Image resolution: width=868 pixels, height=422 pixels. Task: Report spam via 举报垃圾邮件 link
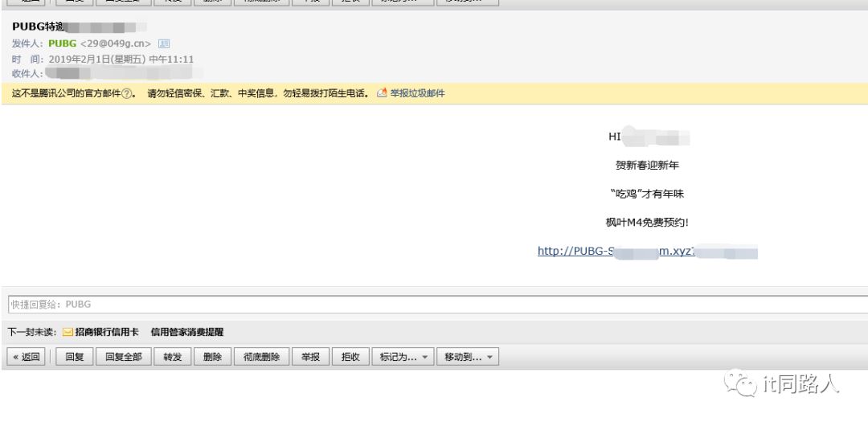(x=417, y=93)
